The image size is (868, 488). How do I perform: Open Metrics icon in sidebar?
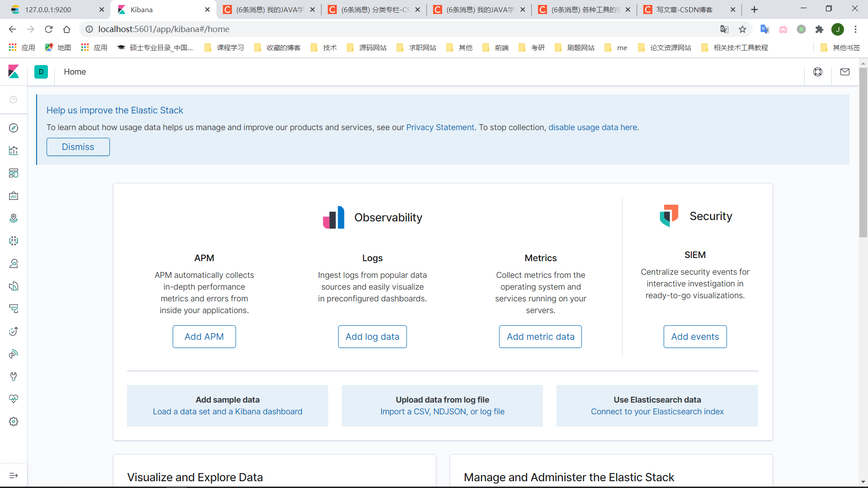click(x=14, y=263)
